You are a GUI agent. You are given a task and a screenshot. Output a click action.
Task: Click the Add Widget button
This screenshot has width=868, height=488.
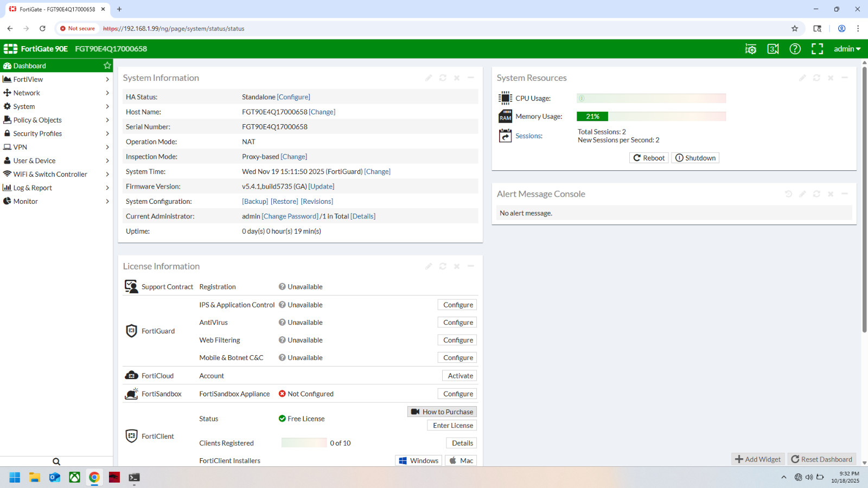coord(758,459)
